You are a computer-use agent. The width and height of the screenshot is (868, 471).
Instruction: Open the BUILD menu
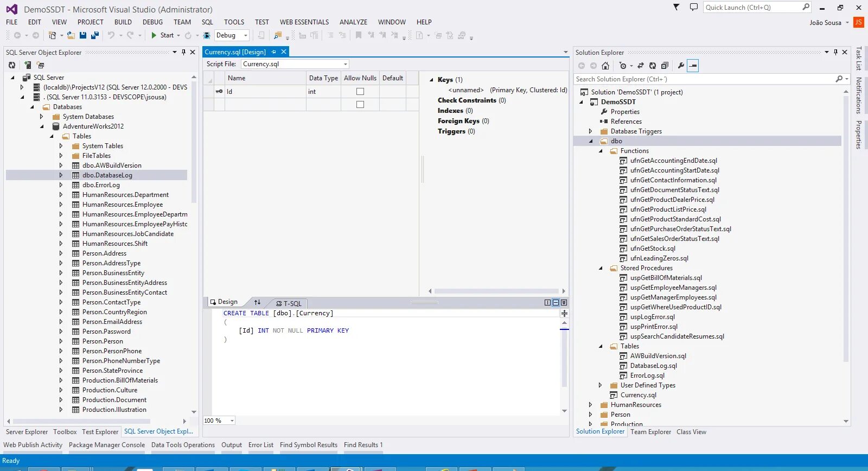[x=123, y=22]
